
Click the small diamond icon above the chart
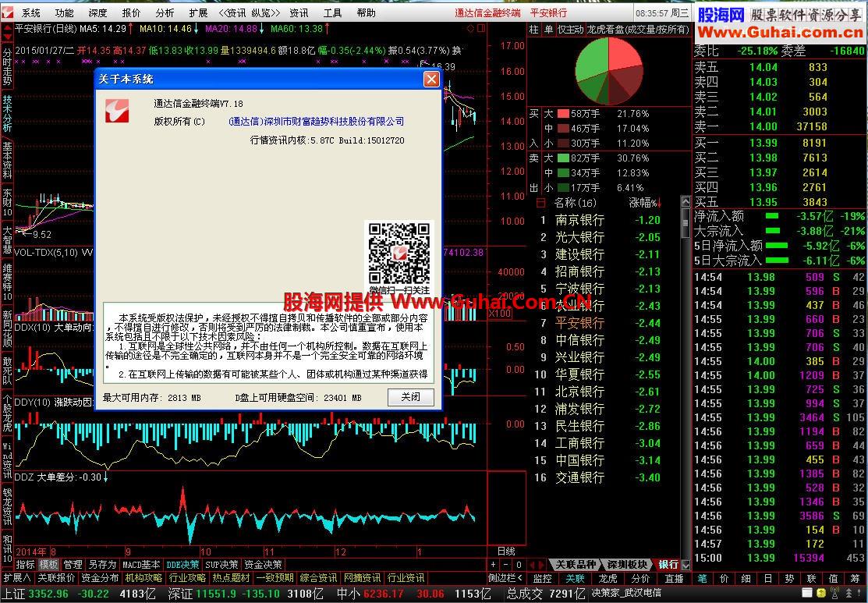coord(469,27)
